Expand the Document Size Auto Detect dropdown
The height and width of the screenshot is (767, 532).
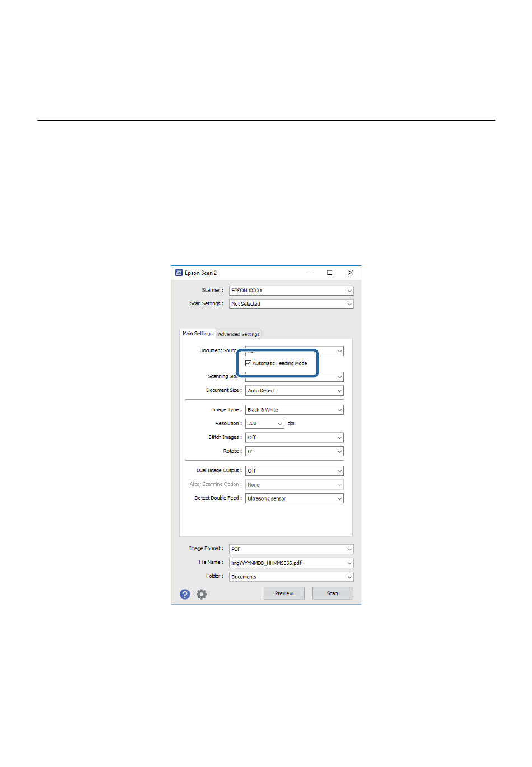[x=295, y=391]
